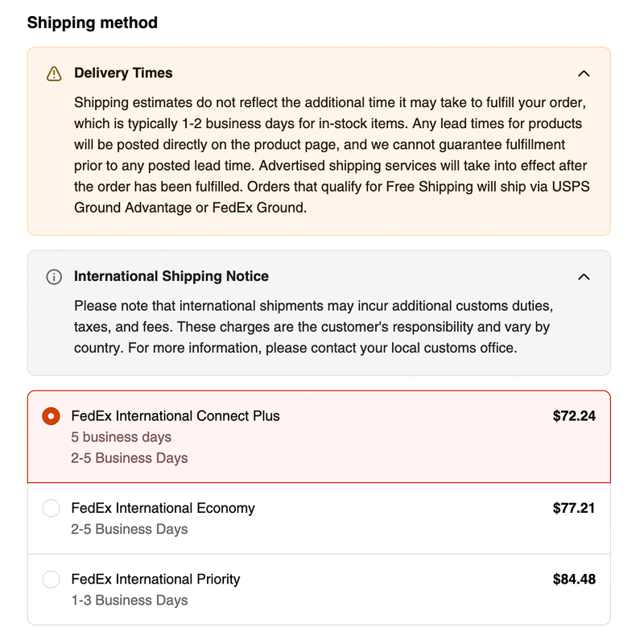Click the FedEx International Connect Plus label
The image size is (644, 644).
175,415
